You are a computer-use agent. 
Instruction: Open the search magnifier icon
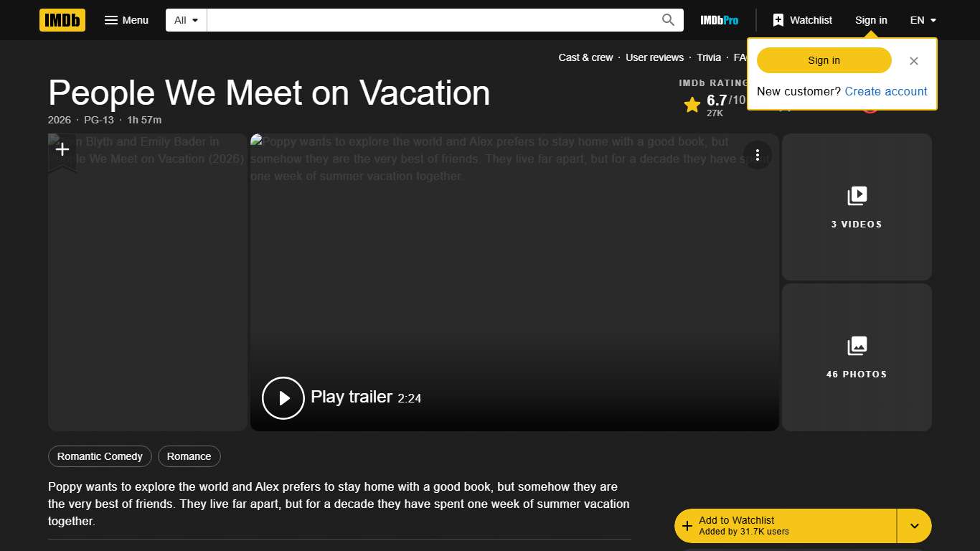coord(667,19)
